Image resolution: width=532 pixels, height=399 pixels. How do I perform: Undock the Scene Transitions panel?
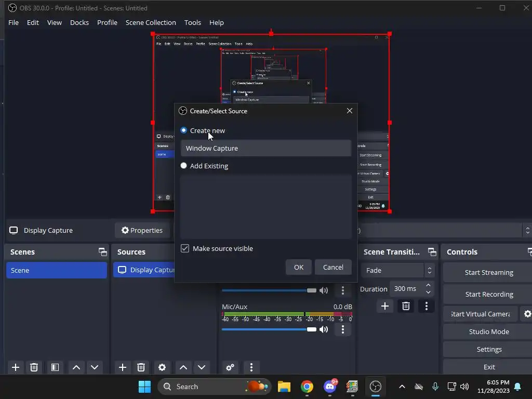[432, 252]
